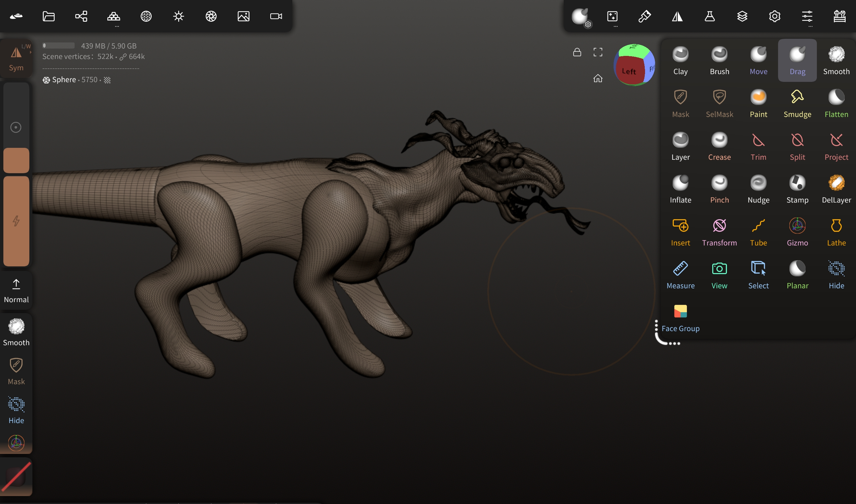This screenshot has height=504, width=856.
Task: Select the Crease sculpting tool
Action: [x=719, y=146]
